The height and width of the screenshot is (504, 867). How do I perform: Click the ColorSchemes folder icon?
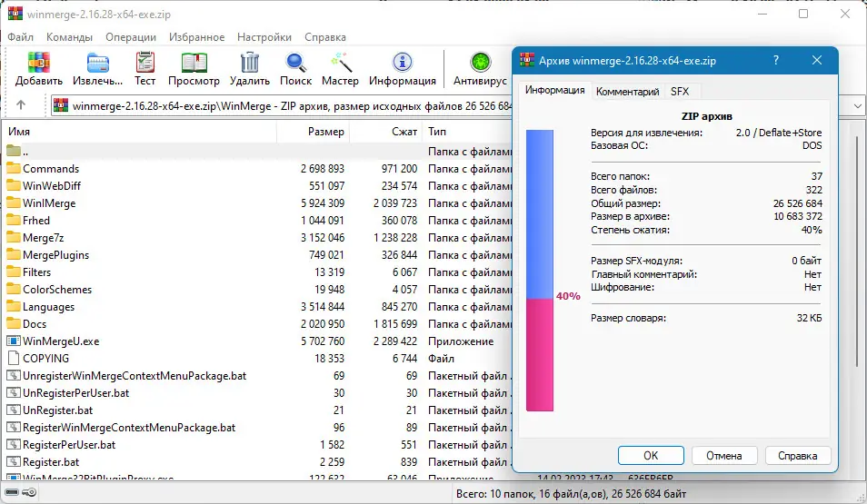click(x=14, y=289)
